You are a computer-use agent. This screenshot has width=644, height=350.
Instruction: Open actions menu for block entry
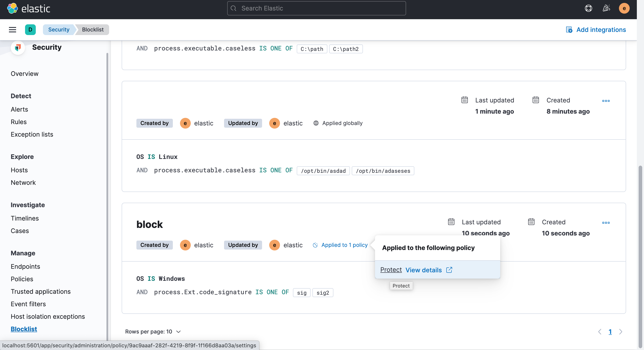point(606,223)
